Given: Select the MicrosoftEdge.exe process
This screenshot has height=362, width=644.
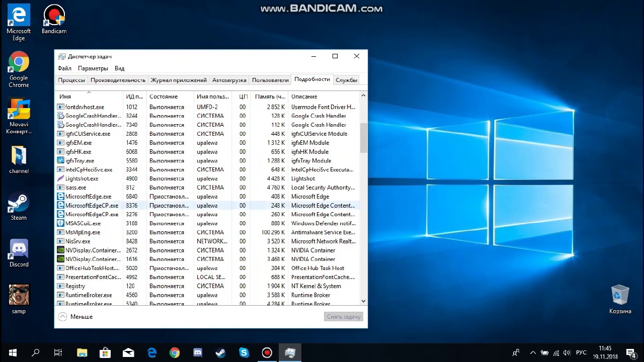Looking at the screenshot, I should click(207, 197).
